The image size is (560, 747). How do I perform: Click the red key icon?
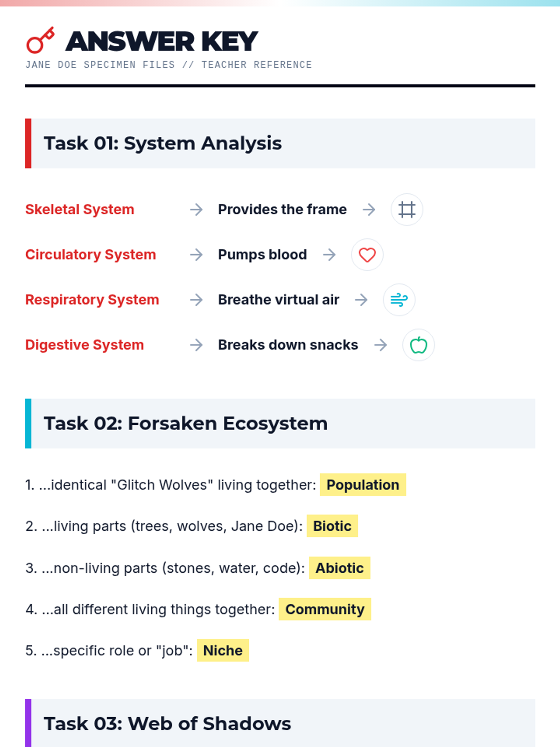pyautogui.click(x=40, y=40)
